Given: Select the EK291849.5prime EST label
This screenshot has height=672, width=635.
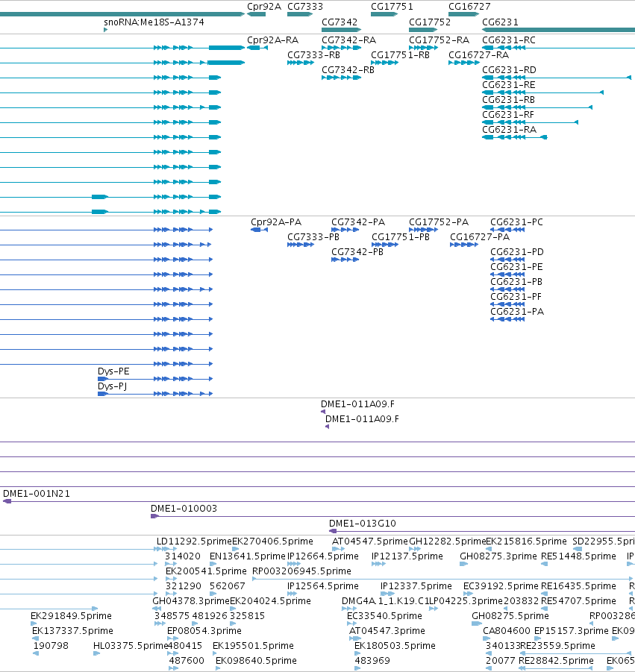Looking at the screenshot, I should 71,616.
